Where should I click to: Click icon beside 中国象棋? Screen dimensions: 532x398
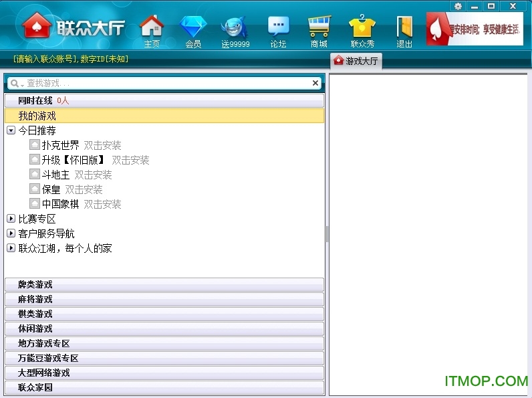pos(35,204)
